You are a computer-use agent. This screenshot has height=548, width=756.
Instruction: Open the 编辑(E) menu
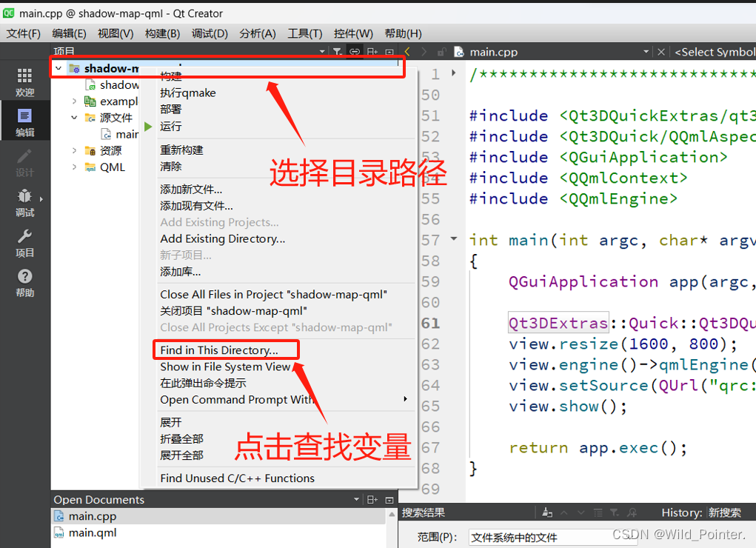pyautogui.click(x=69, y=34)
